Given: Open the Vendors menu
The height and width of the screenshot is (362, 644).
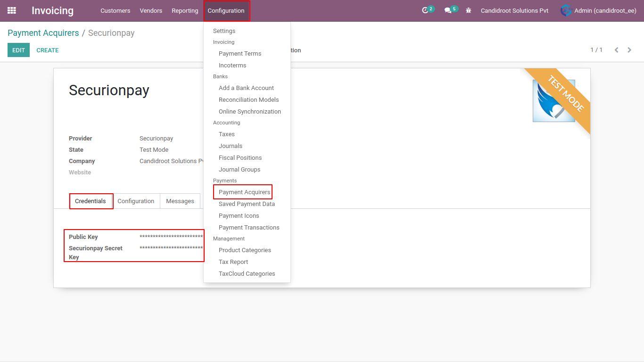Looking at the screenshot, I should (x=151, y=11).
